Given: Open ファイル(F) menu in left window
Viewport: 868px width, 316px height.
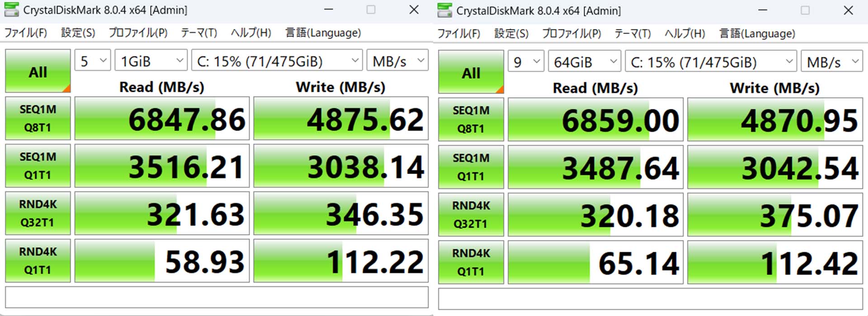Looking at the screenshot, I should pos(26,33).
